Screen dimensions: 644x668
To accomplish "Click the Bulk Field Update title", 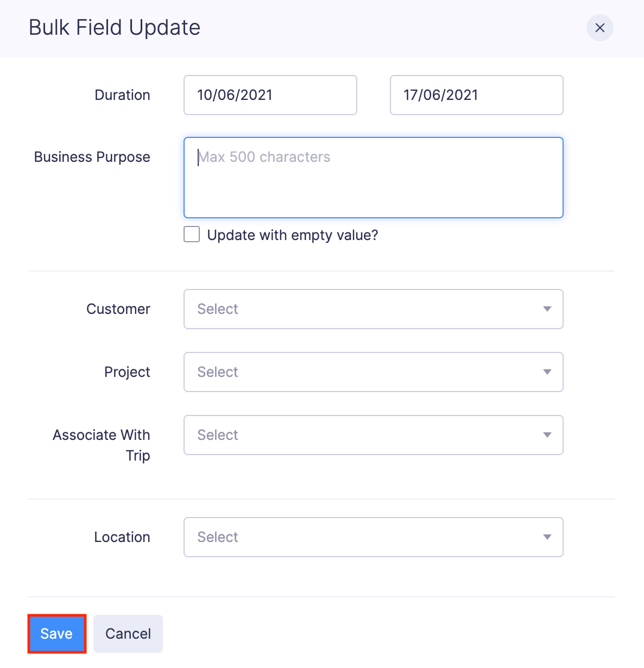I will click(115, 27).
